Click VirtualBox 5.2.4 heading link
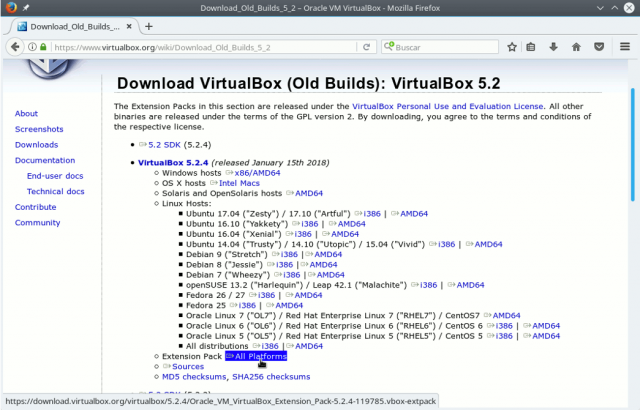The height and width of the screenshot is (410, 640). point(173,162)
